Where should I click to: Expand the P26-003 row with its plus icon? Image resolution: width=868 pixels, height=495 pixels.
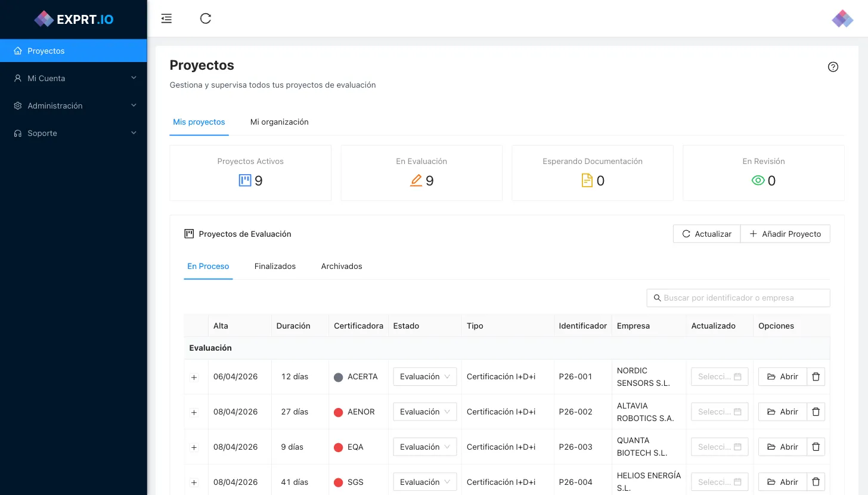click(x=194, y=448)
